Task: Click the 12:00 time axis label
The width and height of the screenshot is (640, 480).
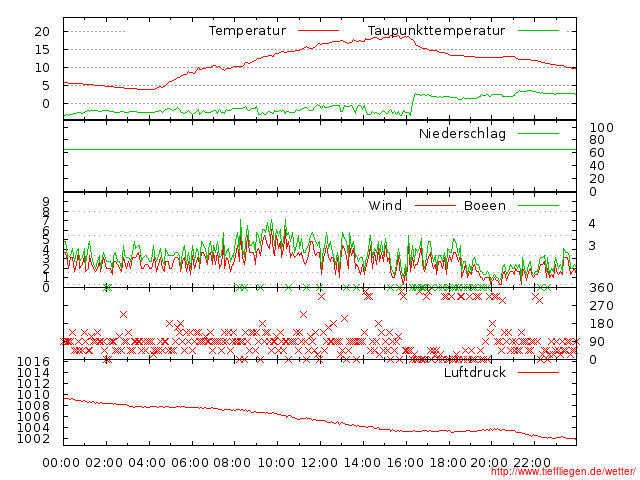Action: tap(319, 463)
